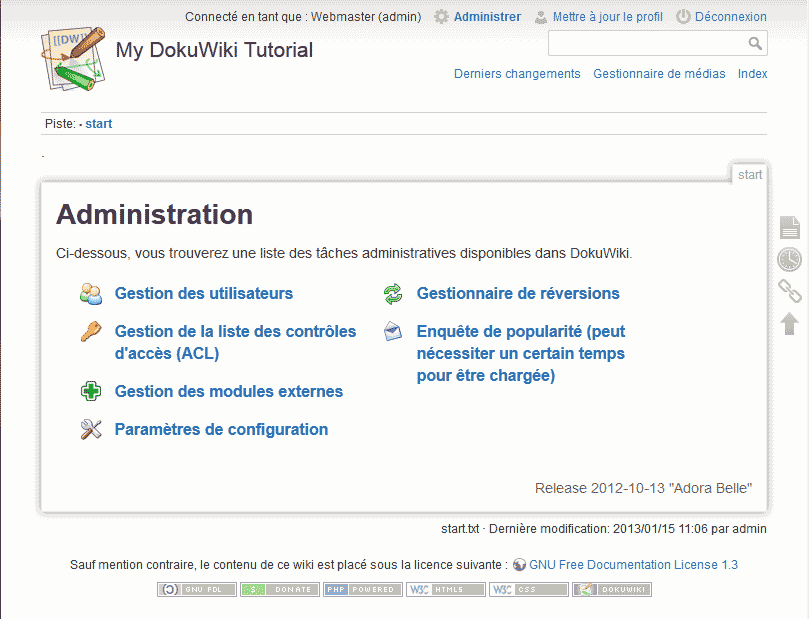Open the Index link
The height and width of the screenshot is (619, 809).
[752, 74]
